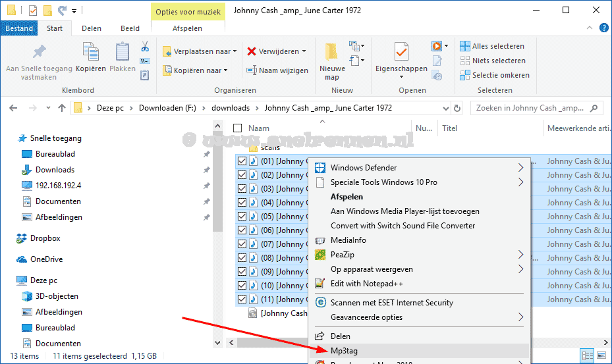This screenshot has height=364, width=612.
Task: Expand the Geavanceerde opties submenu arrow
Action: [520, 317]
